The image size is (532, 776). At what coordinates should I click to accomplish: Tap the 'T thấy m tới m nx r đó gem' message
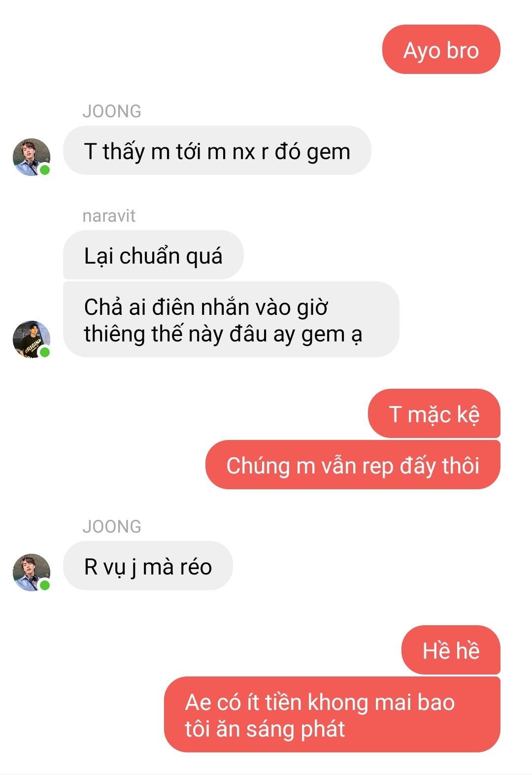217,151
